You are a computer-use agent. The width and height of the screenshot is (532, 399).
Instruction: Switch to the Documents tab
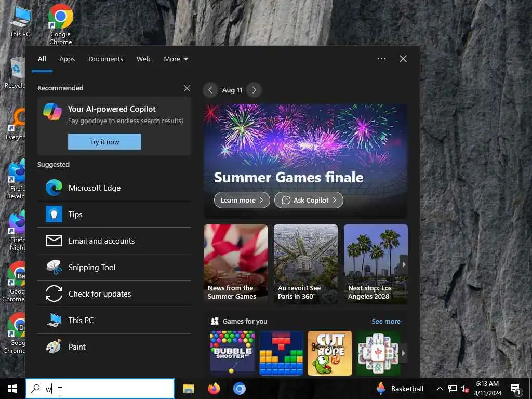(x=106, y=59)
